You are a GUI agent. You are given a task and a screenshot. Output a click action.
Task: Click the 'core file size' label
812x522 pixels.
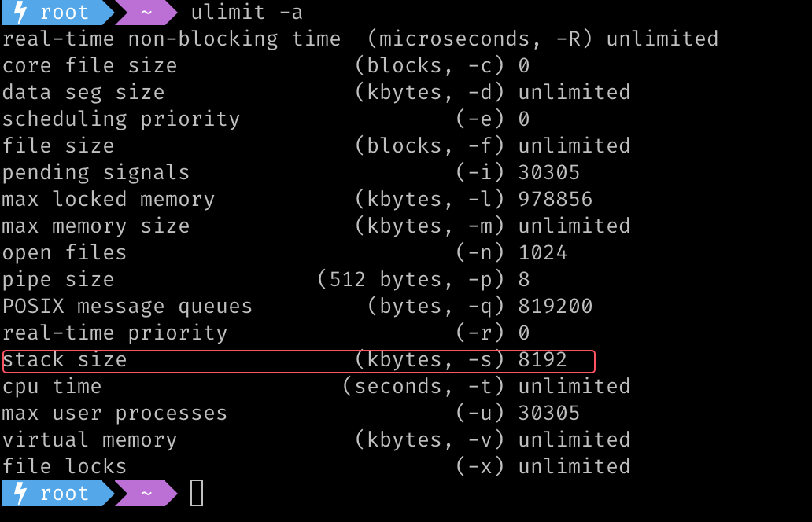point(90,66)
